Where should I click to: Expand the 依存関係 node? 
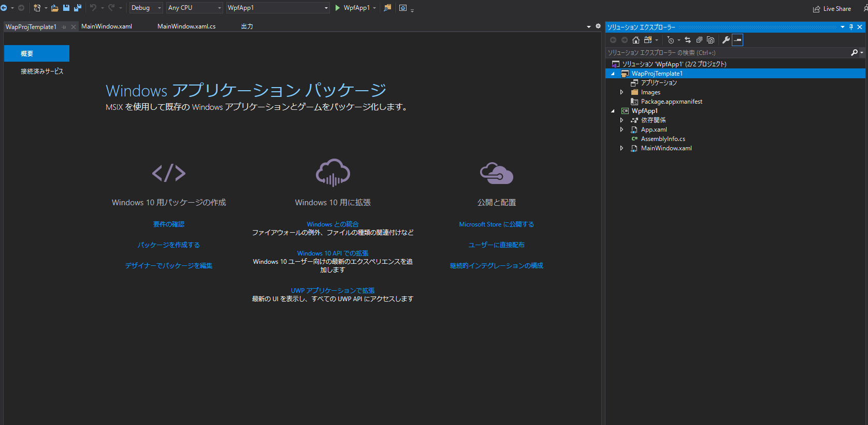click(622, 120)
